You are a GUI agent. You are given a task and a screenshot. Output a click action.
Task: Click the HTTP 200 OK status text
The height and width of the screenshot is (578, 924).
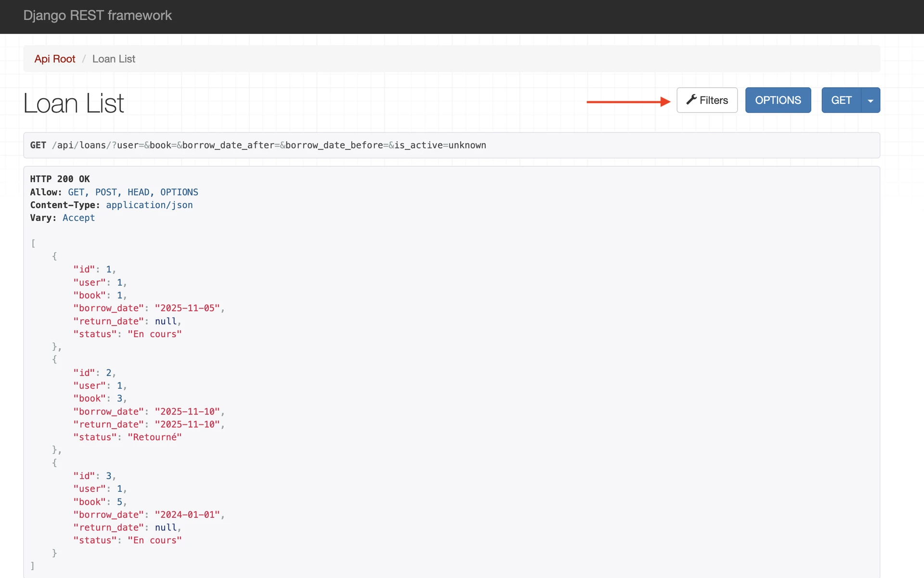[x=60, y=179]
